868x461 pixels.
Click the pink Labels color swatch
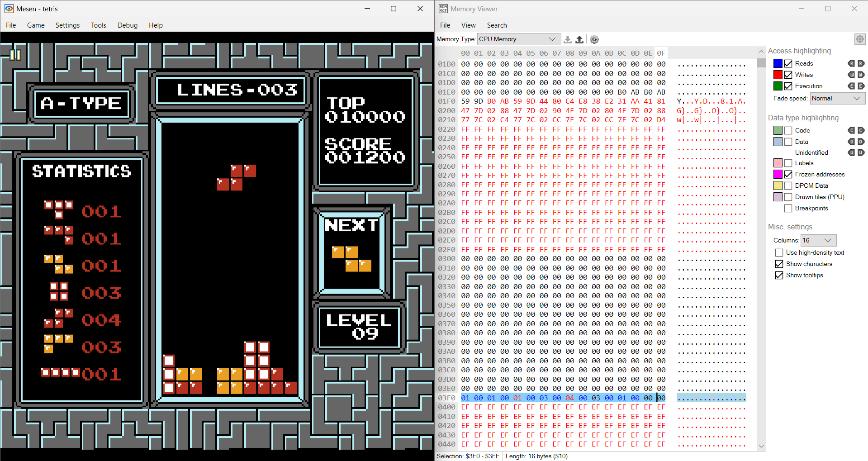[778, 163]
